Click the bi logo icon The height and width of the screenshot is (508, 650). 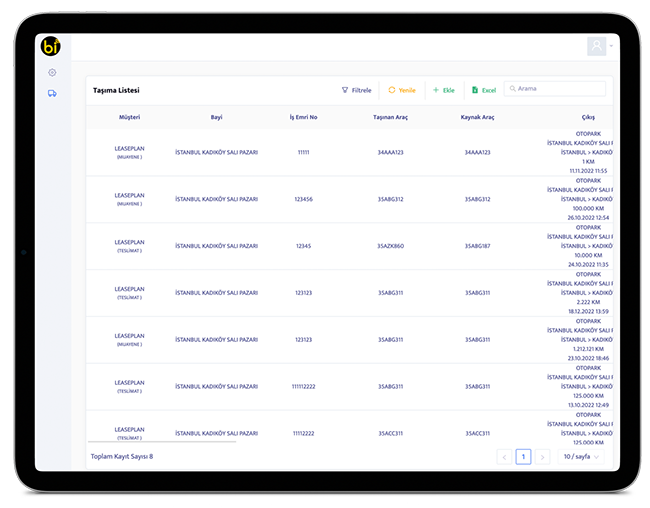pyautogui.click(x=51, y=46)
